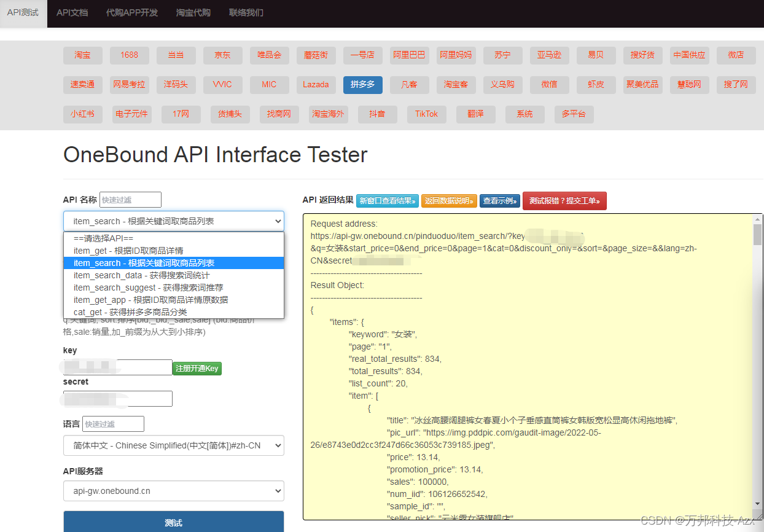The image size is (764, 532).
Task: Click the "real_total_results": 834 line
Action: (395, 359)
